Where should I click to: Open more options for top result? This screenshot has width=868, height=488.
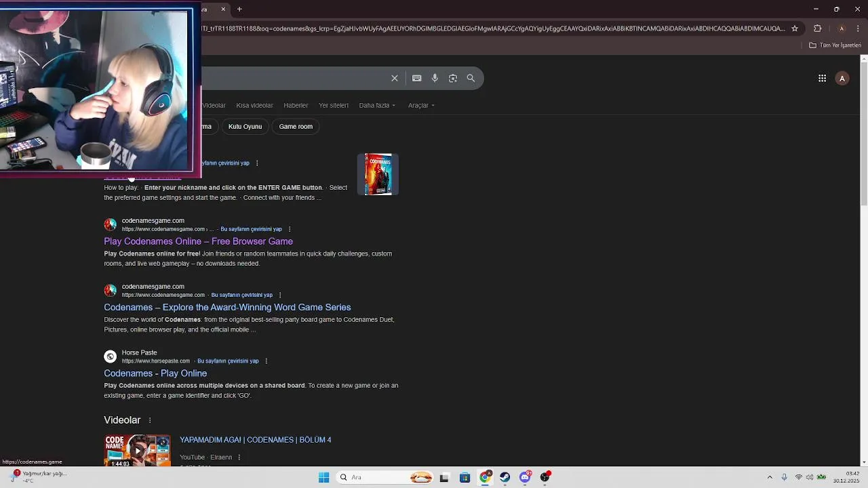pyautogui.click(x=257, y=163)
